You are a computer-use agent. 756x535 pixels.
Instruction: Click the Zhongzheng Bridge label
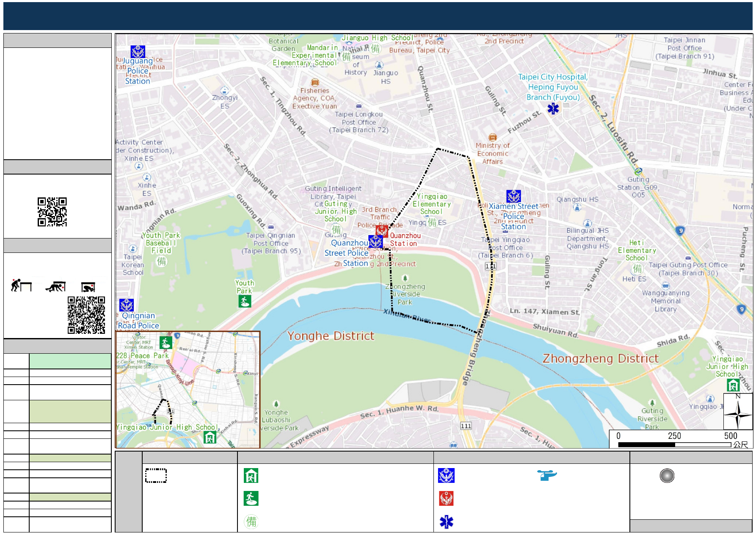(x=477, y=347)
